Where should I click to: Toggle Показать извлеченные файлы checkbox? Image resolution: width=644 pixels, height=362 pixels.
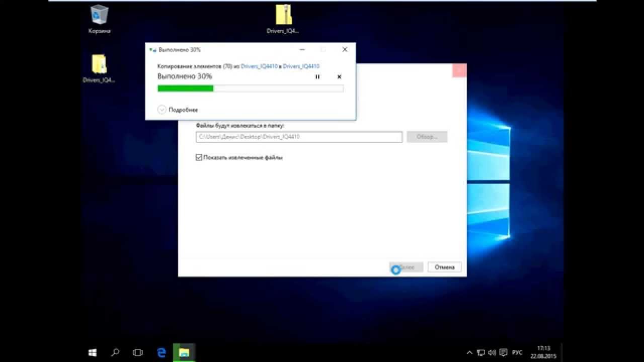click(x=199, y=157)
